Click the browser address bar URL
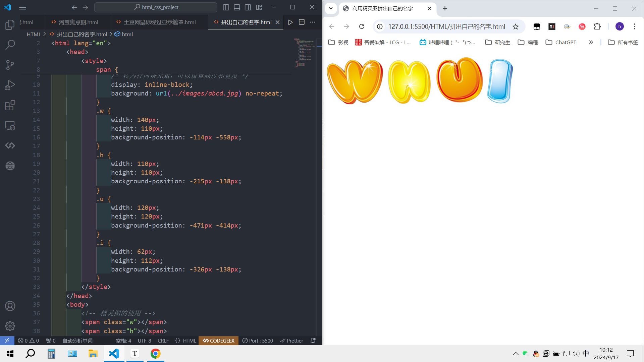This screenshot has height=362, width=644. point(446,26)
